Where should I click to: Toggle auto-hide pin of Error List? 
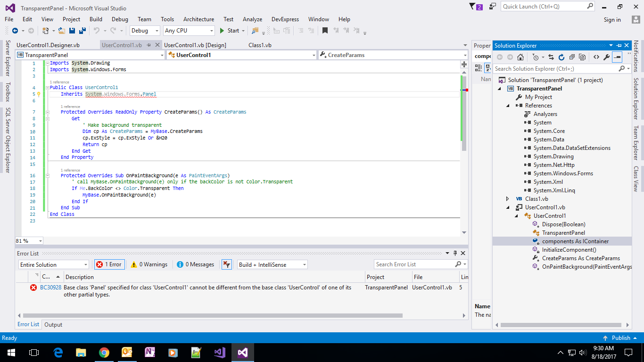455,253
